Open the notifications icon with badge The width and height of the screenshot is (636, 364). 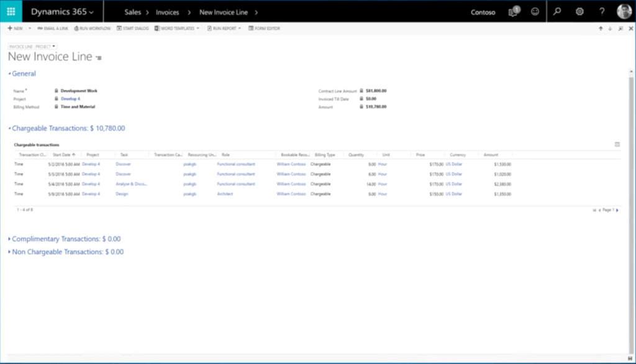click(514, 11)
